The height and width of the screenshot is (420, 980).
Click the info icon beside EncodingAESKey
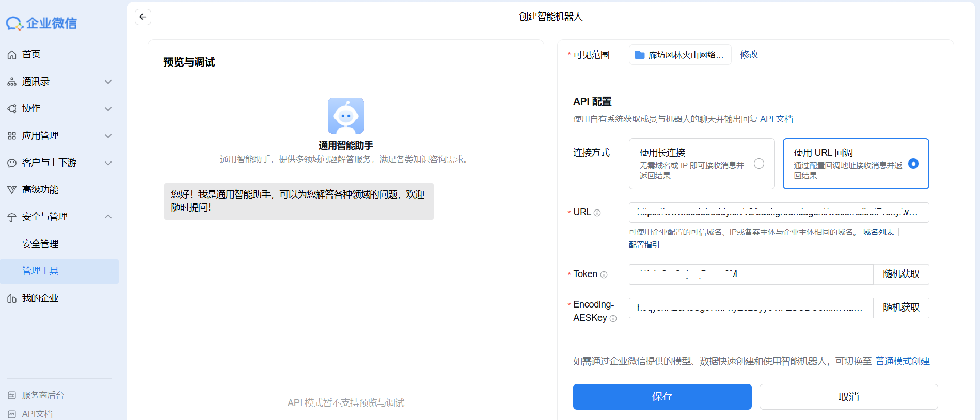pos(613,318)
